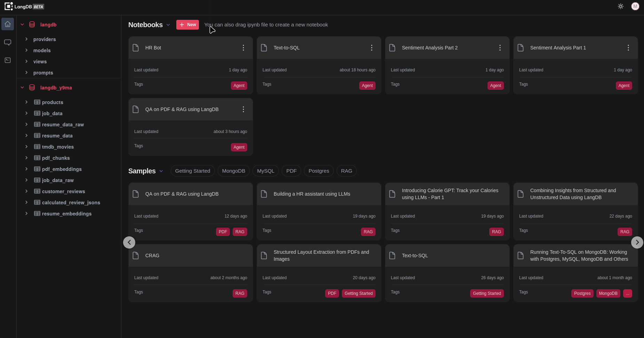Click file icon on Building a HR assistant card
Image resolution: width=644 pixels, height=338 pixels.
(264, 194)
